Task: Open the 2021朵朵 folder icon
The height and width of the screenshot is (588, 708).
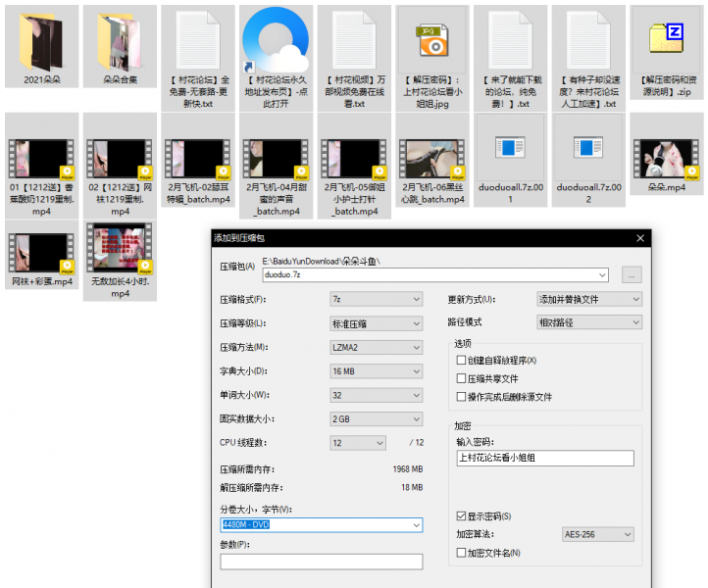Action: point(42,40)
